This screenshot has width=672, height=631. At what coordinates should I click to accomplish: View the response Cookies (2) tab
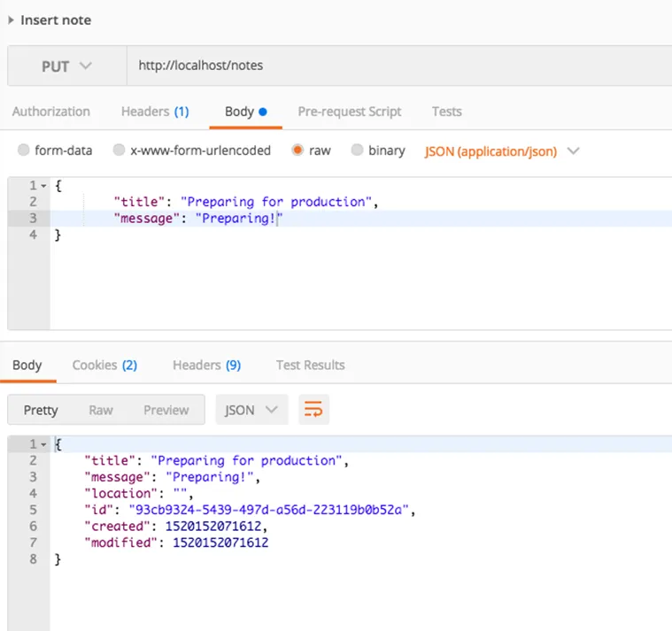point(104,365)
